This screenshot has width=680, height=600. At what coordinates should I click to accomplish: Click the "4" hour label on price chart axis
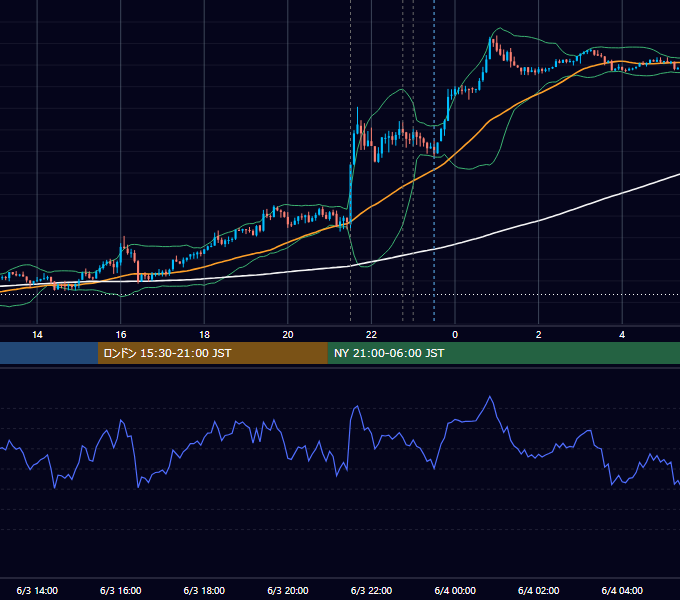point(622,335)
